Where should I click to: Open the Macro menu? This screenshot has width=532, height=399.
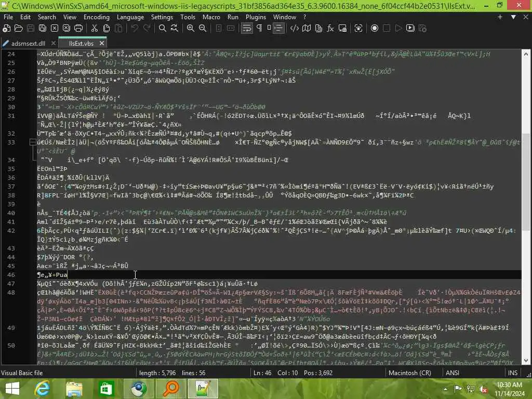coord(211,17)
